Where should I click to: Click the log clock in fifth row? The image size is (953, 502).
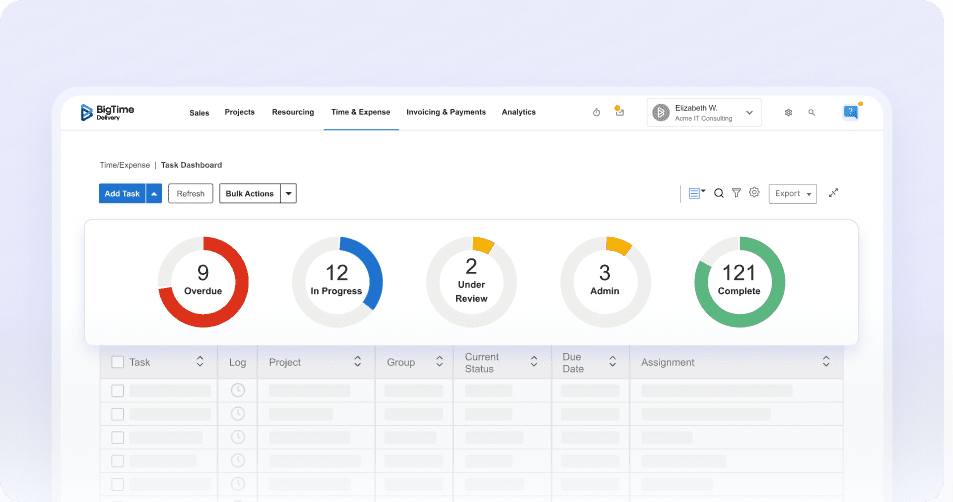click(238, 484)
